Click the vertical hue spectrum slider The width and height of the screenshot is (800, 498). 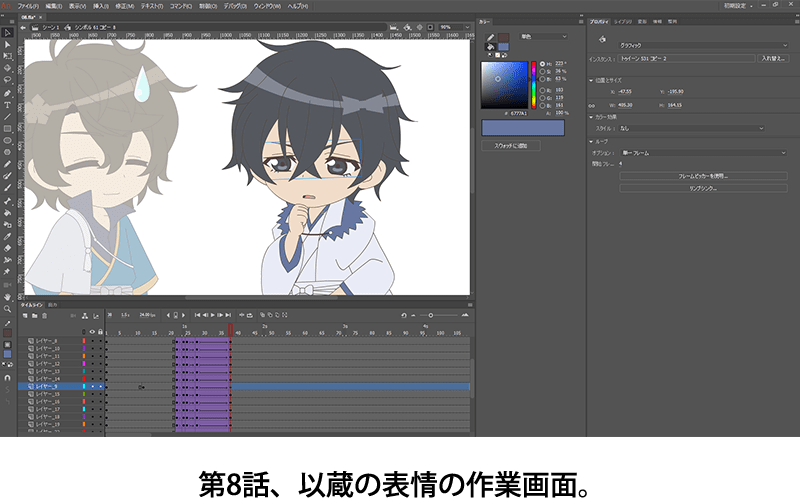point(534,85)
